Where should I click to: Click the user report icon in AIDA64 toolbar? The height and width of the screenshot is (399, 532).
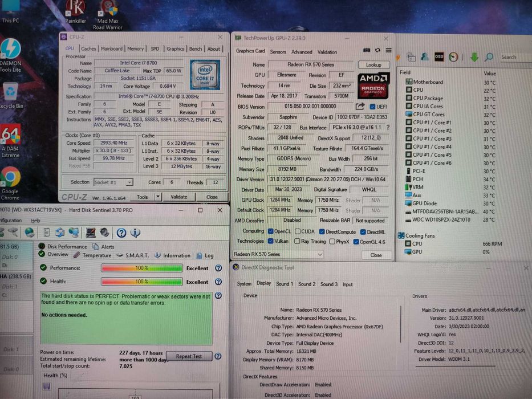click(x=424, y=57)
